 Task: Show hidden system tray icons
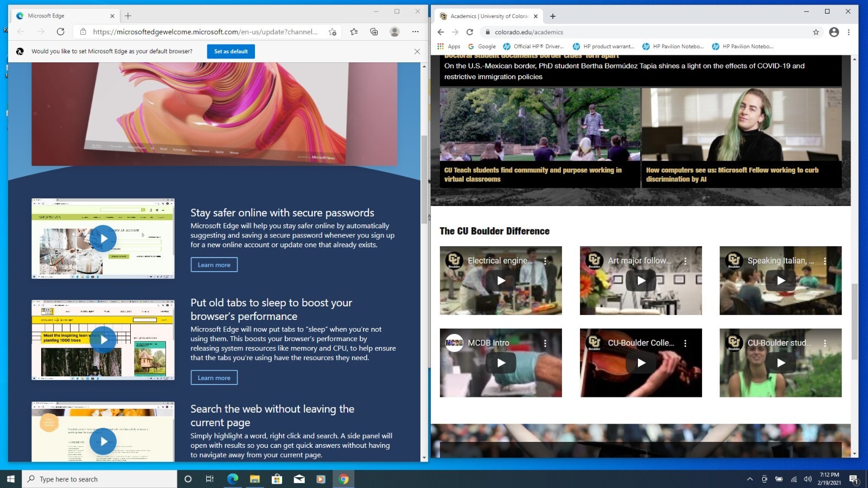[x=750, y=479]
